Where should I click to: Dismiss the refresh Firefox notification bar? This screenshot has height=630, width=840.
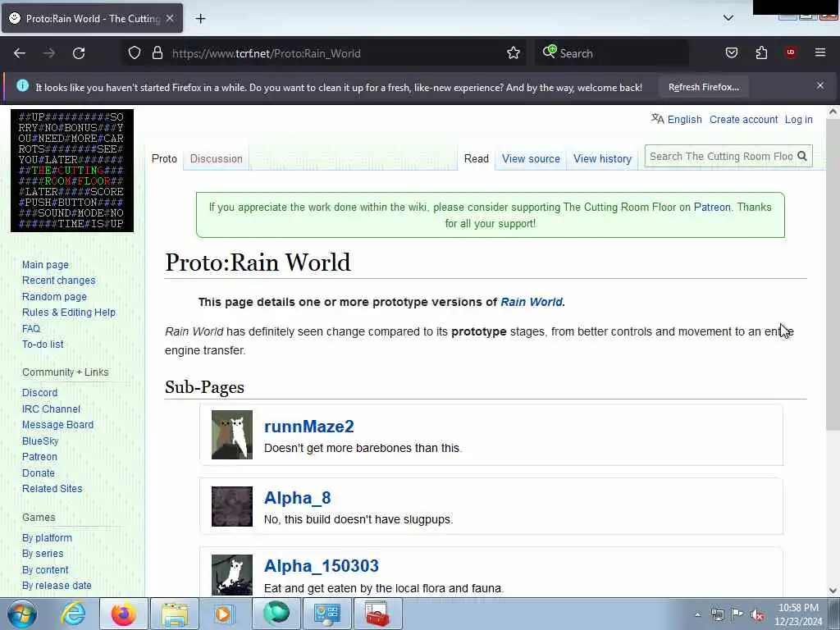point(820,85)
